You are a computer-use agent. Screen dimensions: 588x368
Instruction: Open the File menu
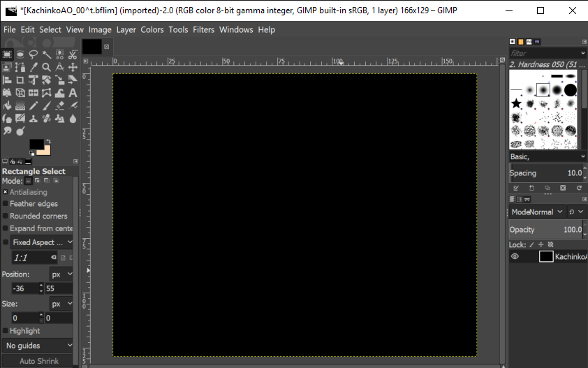coord(9,29)
